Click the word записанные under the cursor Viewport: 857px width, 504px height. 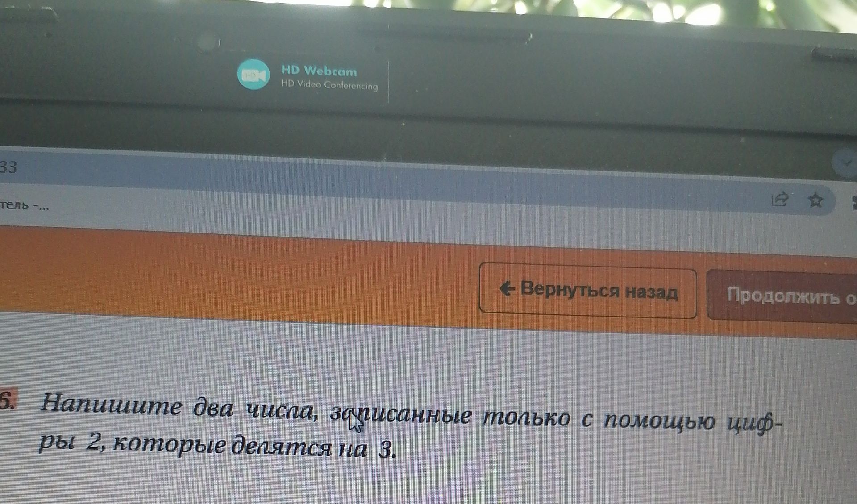[400, 415]
